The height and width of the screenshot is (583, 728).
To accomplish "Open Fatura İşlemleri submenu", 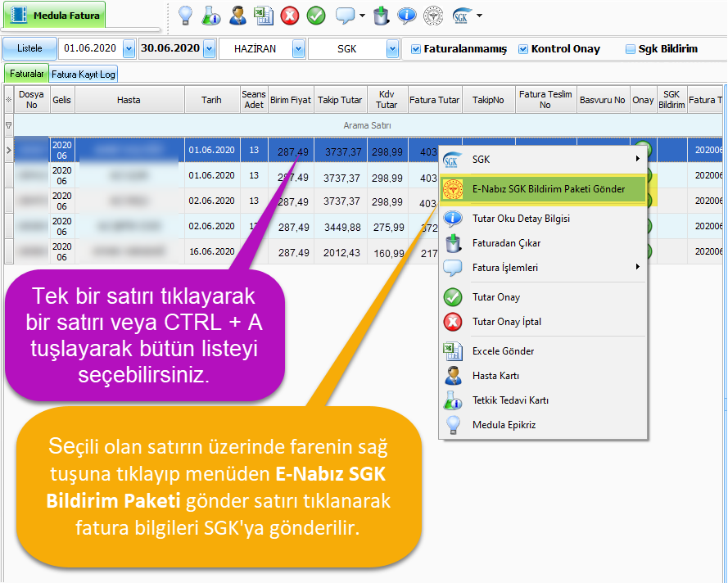I will point(542,268).
